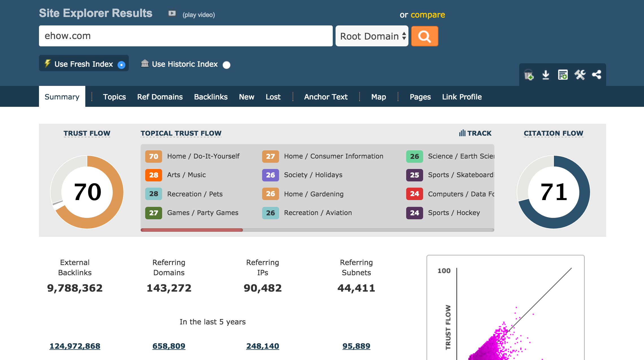
Task: Open the Backlinks tab
Action: click(211, 97)
